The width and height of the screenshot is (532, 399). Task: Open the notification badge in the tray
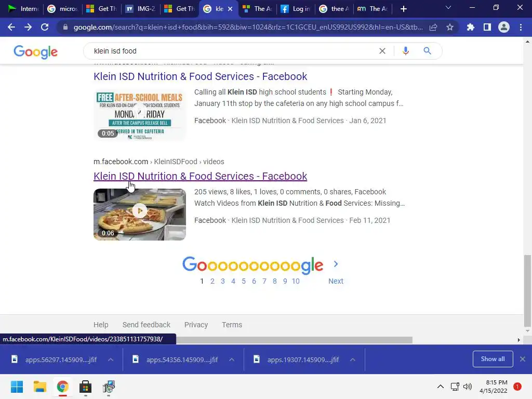pyautogui.click(x=517, y=387)
